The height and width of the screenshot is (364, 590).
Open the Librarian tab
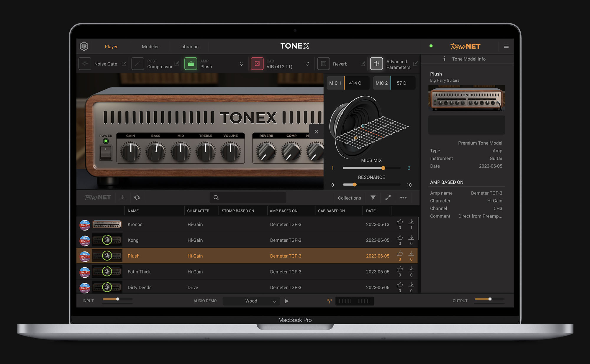click(x=189, y=46)
